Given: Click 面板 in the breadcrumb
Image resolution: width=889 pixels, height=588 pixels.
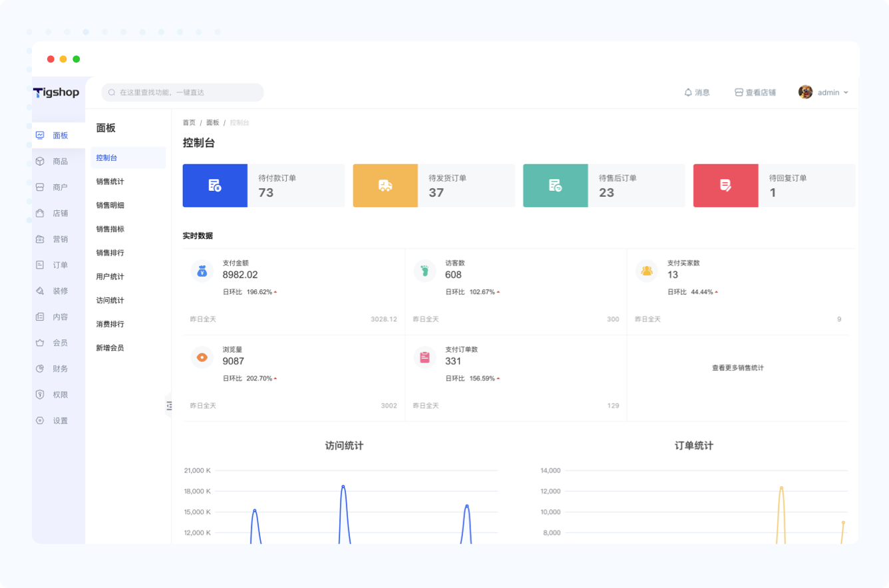Looking at the screenshot, I should coord(212,122).
